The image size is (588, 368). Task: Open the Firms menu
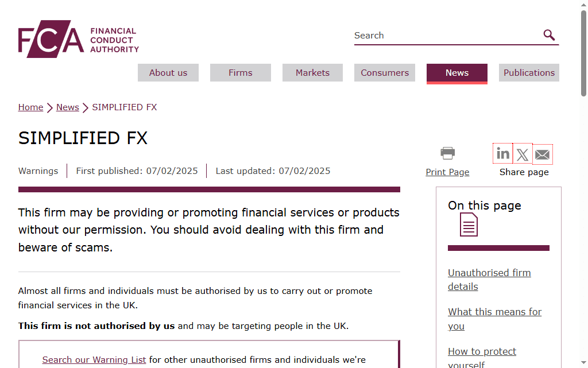[241, 73]
